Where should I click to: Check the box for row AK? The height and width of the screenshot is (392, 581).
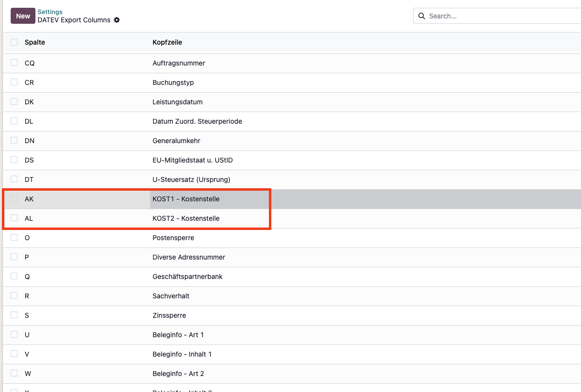point(14,198)
